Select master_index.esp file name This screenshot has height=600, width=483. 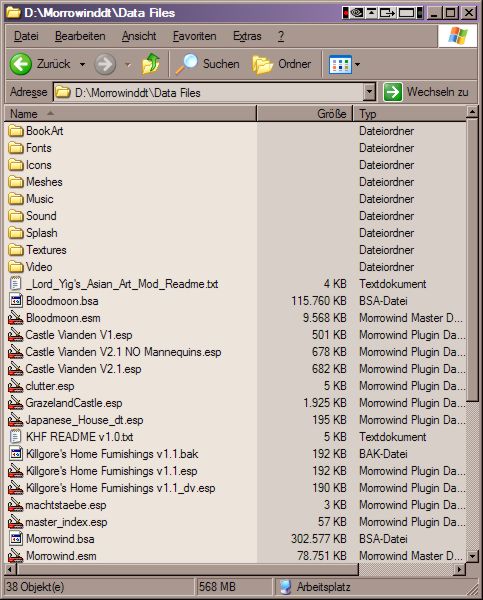point(66,522)
